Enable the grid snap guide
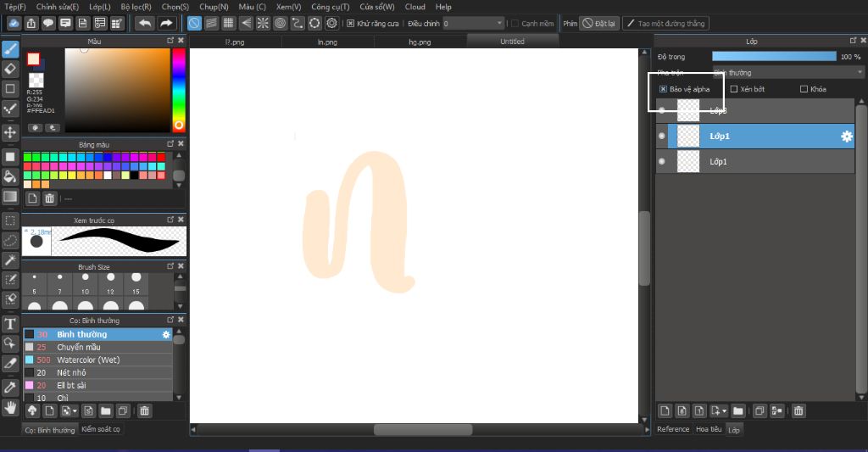This screenshot has height=452, width=868. click(229, 23)
